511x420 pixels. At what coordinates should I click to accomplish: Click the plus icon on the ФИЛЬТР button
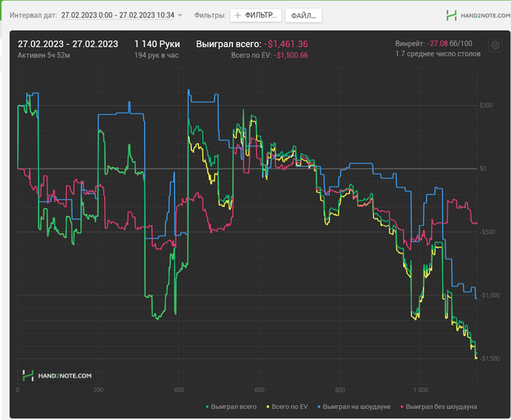point(238,15)
